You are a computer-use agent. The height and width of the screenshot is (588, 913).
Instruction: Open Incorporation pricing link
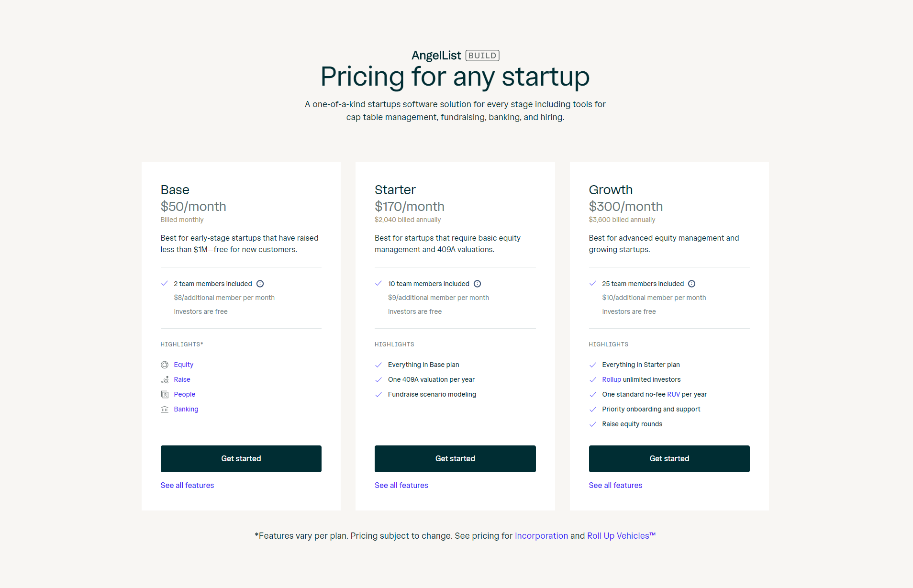(x=541, y=536)
